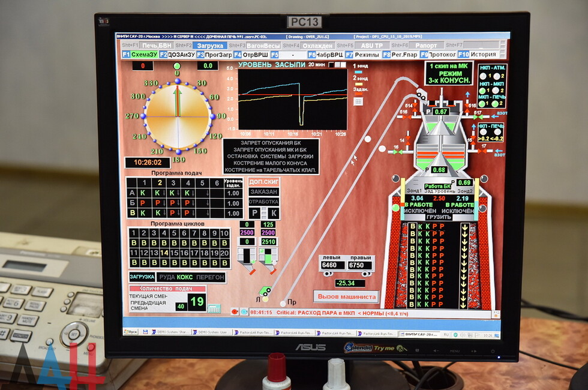Image resolution: width=588 pixels, height=390 pixels.
Task: Click the ГРУЗИТЬ button on furnace panel
Action: tap(443, 217)
